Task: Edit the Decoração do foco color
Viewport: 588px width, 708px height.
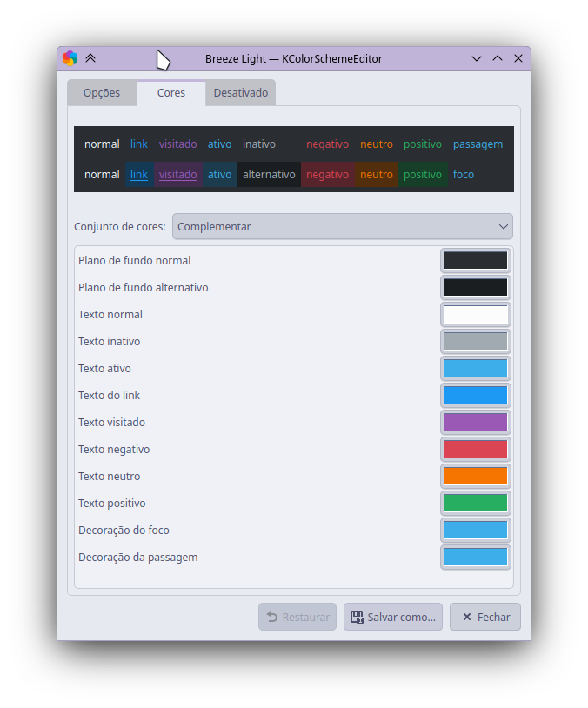Action: tap(476, 530)
